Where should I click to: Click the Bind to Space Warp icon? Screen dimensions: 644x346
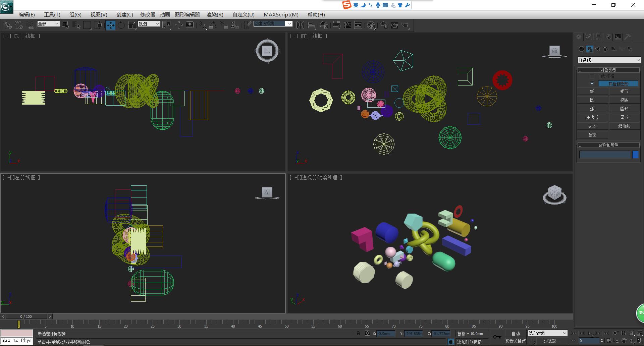pyautogui.click(x=30, y=25)
